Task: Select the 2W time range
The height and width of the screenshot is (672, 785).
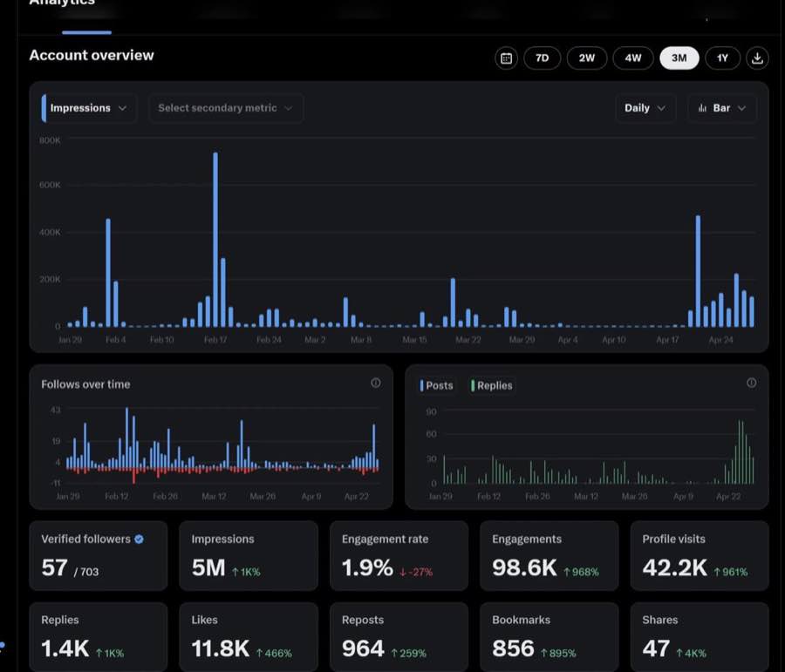Action: (587, 58)
